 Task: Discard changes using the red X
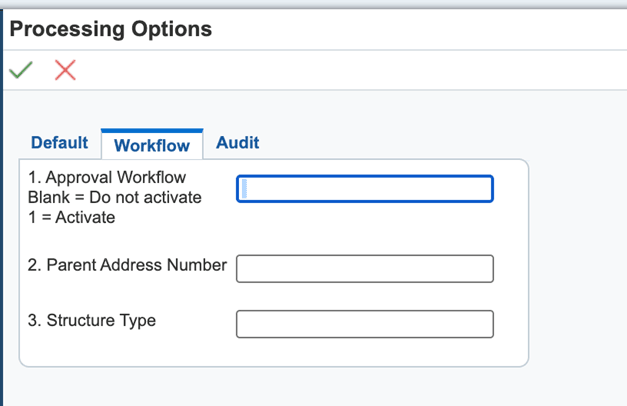[x=65, y=70]
